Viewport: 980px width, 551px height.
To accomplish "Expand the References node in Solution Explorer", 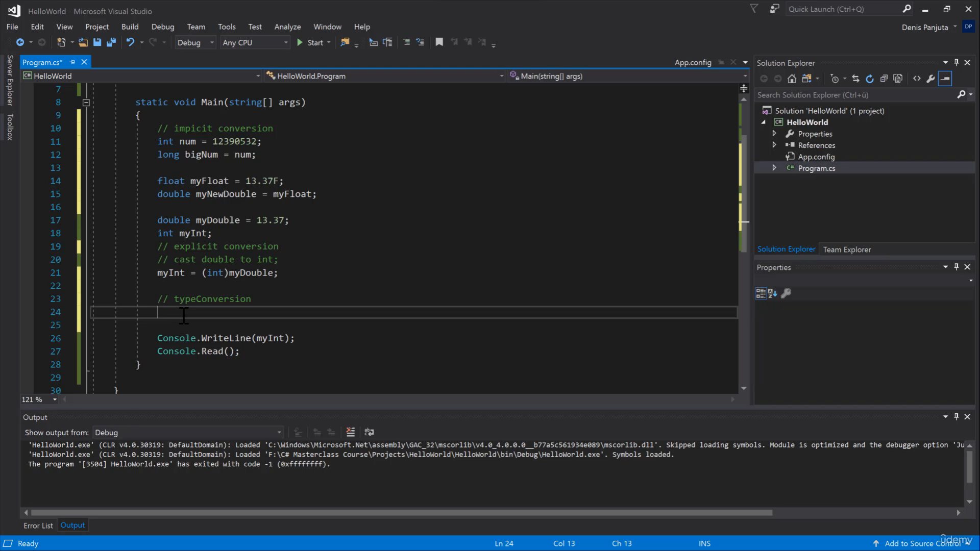I will pyautogui.click(x=774, y=145).
